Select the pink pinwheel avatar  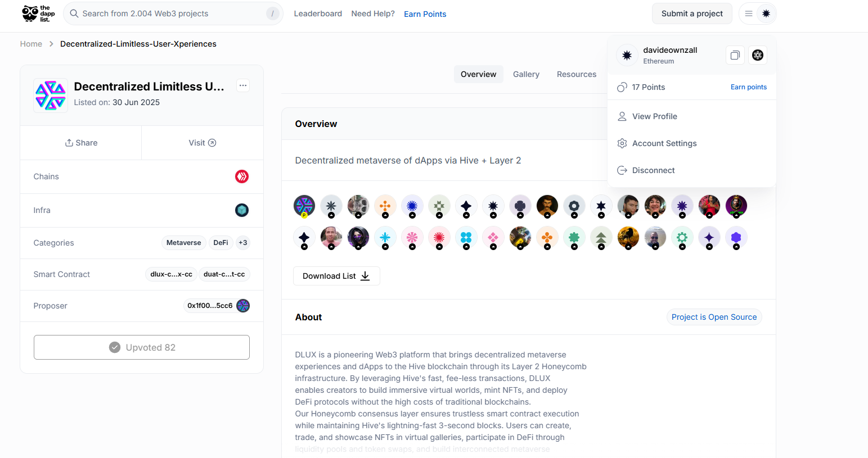tap(412, 238)
